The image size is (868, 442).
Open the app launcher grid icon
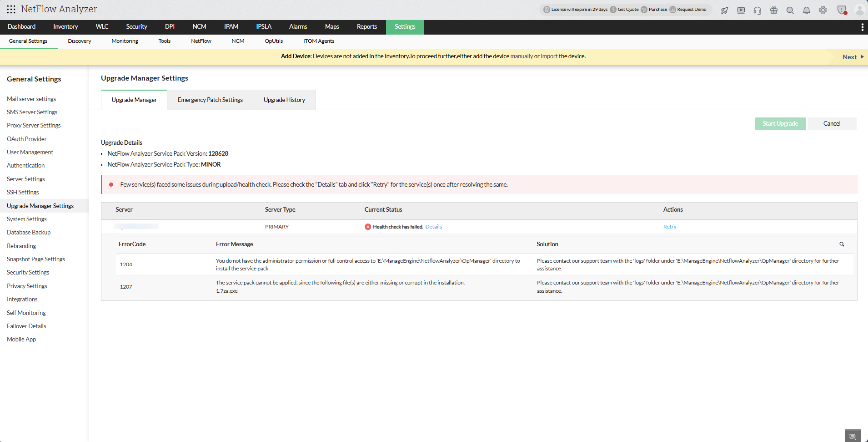click(11, 9)
